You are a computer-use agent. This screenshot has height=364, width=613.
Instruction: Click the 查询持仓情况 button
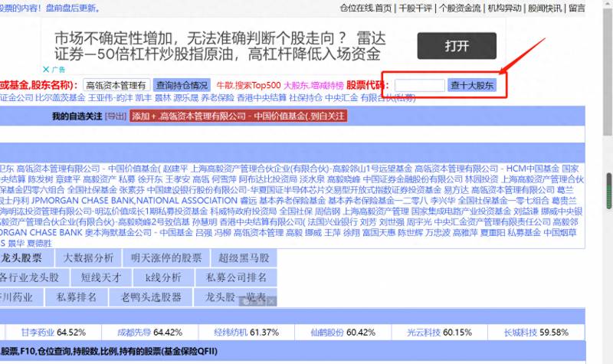click(182, 85)
